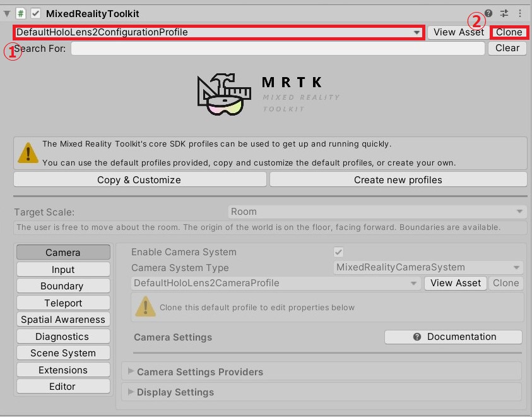This screenshot has height=417, width=532.
Task: Click the warning icon beside SDK profiles message
Action: 28,153
